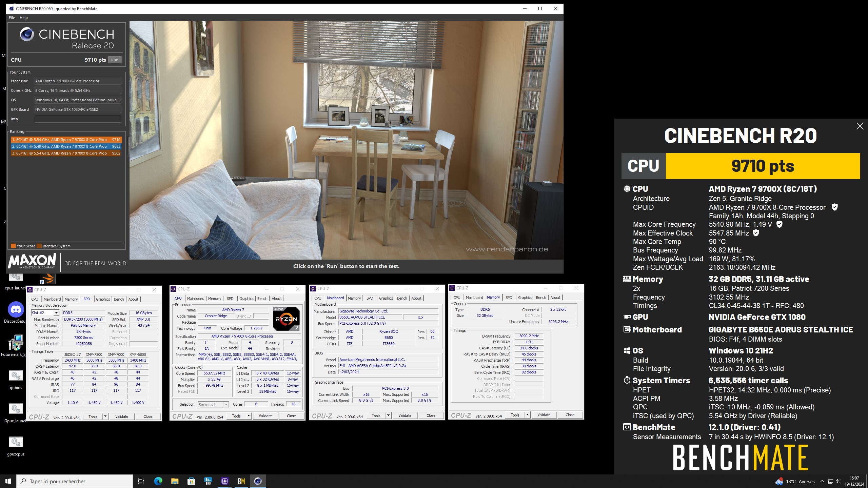Select ranking entry 2 scoring 9663
Viewport: 868px width, 488px height.
[x=66, y=146]
